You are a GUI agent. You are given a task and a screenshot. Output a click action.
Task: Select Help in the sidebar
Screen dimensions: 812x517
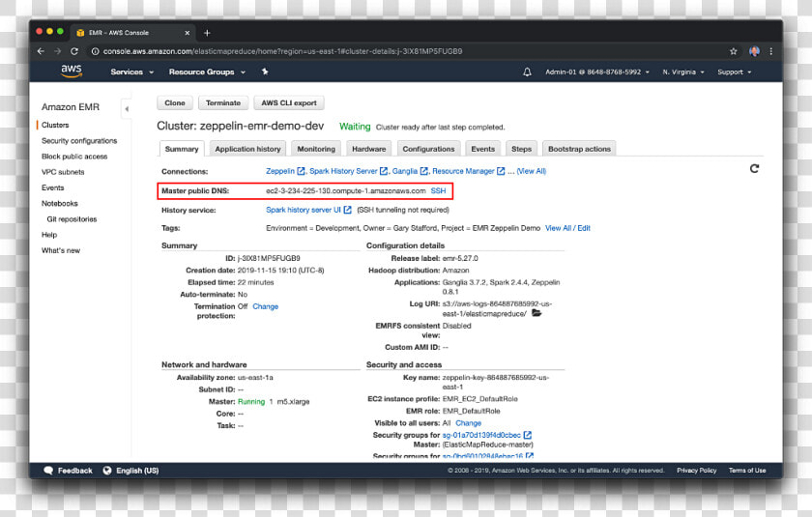(x=49, y=235)
